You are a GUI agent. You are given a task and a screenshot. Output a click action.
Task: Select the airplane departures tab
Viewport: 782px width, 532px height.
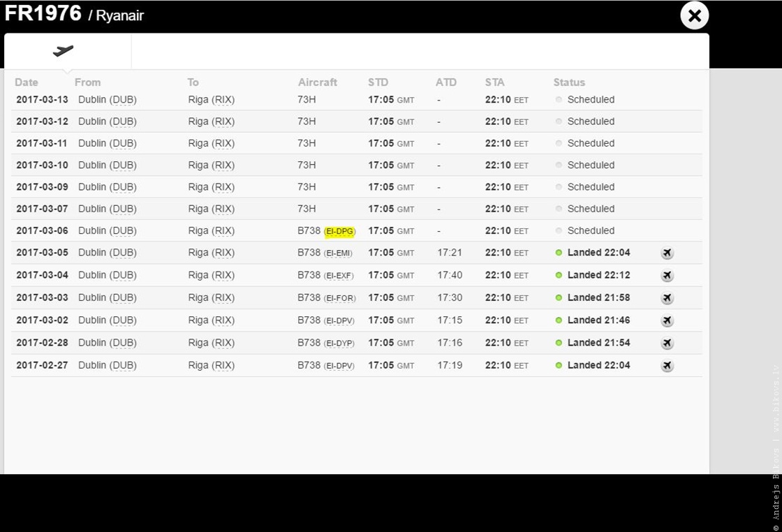click(x=64, y=51)
